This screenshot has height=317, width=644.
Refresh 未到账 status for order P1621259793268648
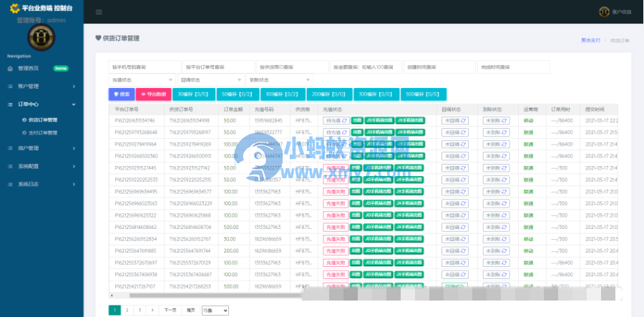pyautogui.click(x=504, y=132)
